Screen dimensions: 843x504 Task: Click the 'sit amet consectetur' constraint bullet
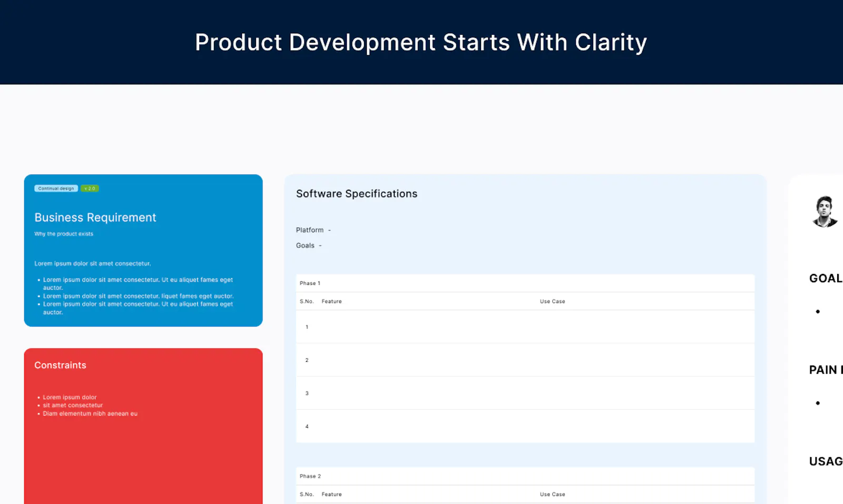[x=73, y=405]
